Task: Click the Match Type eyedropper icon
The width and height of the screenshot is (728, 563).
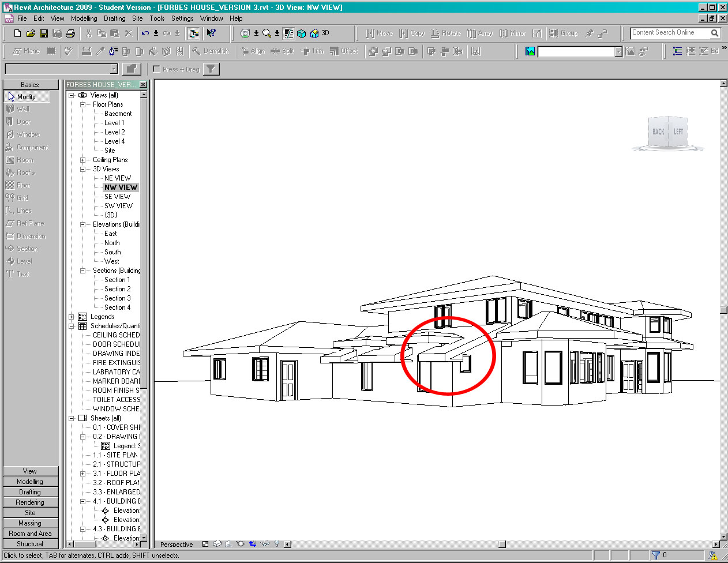Action: pos(100,51)
